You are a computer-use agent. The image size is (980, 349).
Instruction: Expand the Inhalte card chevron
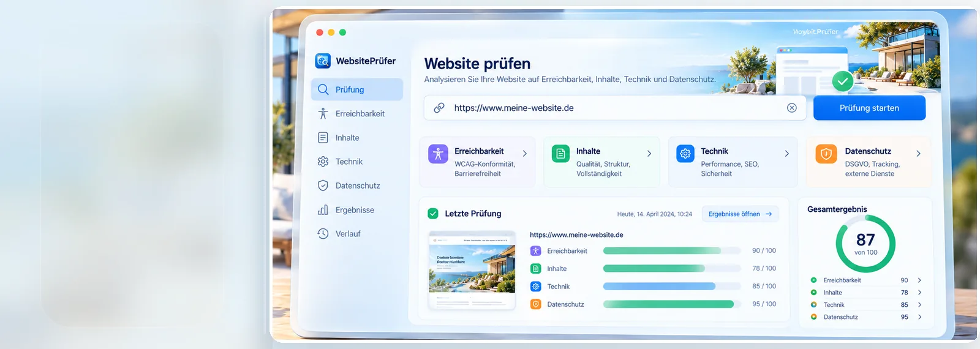point(649,154)
